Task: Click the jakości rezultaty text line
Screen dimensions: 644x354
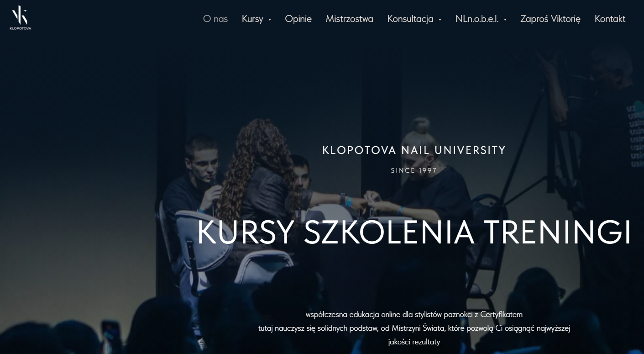Action: point(414,342)
